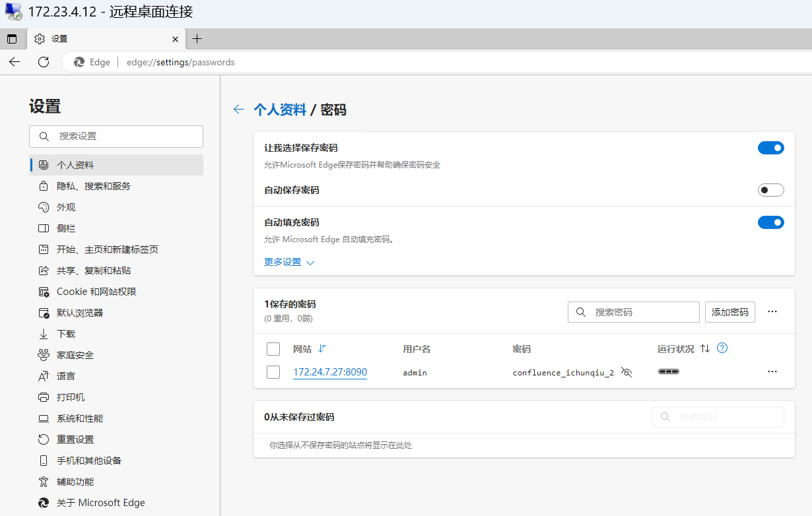This screenshot has width=812, height=516.
Task: Open 外观 settings
Action: (116, 207)
